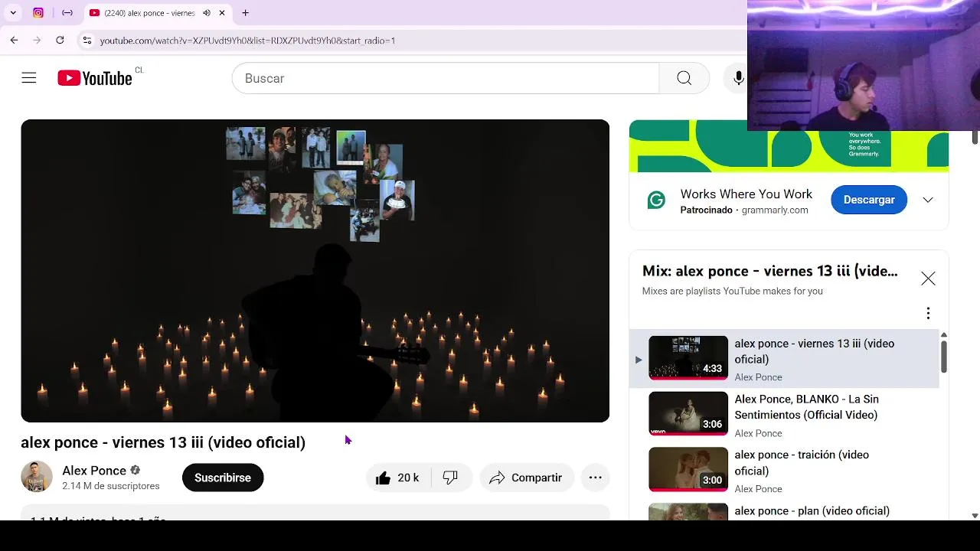Image resolution: width=980 pixels, height=551 pixels.
Task: Open more actions three-dot menu below video
Action: tap(595, 478)
